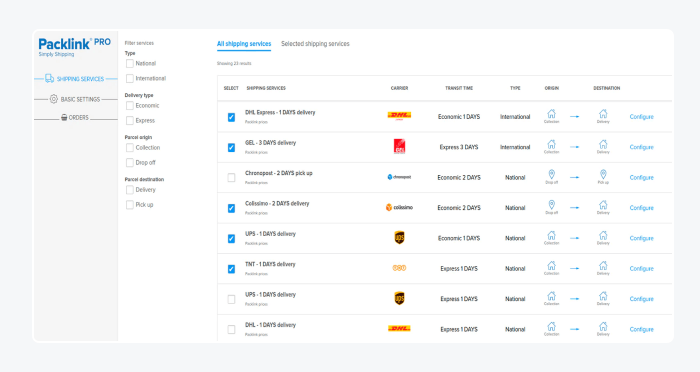Screen dimensions: 700x372
Task: Click the Collection house icon in DHL Express row
Action: tap(551, 114)
